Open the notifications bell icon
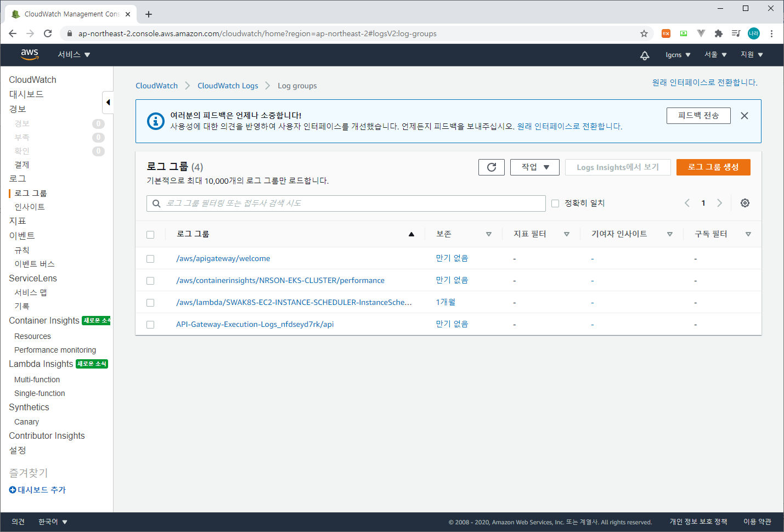 point(645,55)
